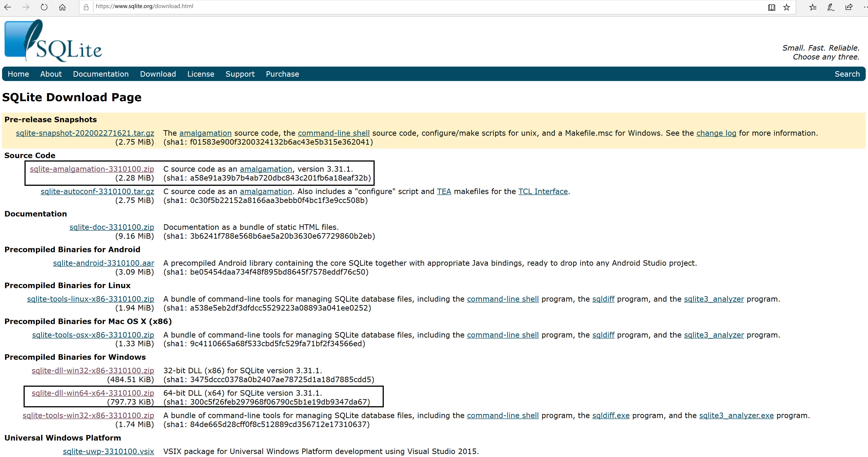Image resolution: width=868 pixels, height=457 pixels.
Task: Download sqlite-tools-win32-x86-3310100.zip
Action: pos(88,416)
